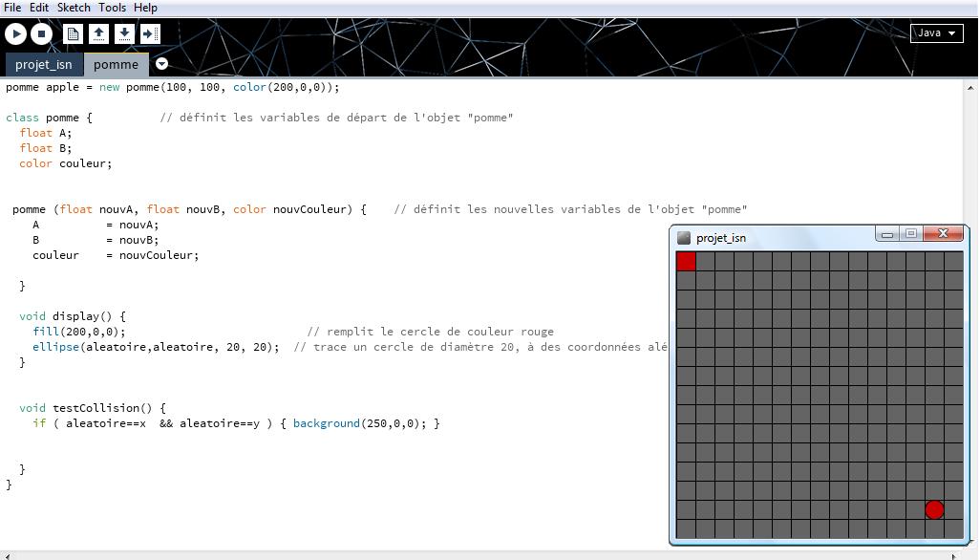Viewport: 980px width, 560px height.
Task: Open the tab options arrow menu
Action: pyautogui.click(x=161, y=64)
